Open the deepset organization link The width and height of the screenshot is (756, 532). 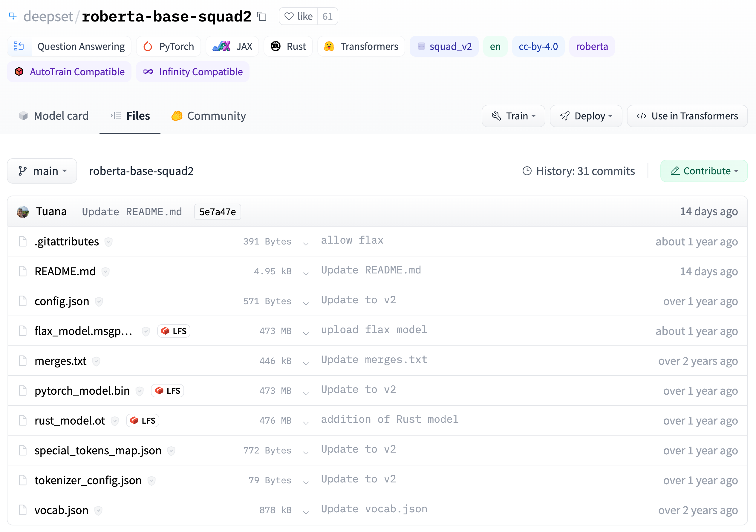pyautogui.click(x=48, y=16)
